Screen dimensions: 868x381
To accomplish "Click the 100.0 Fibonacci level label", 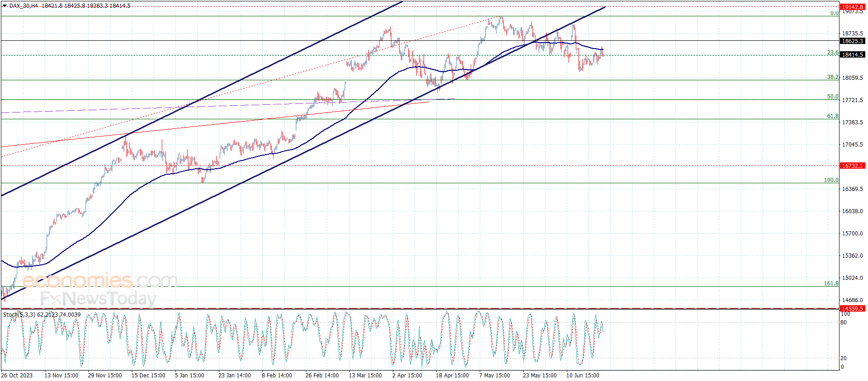I will [x=830, y=180].
